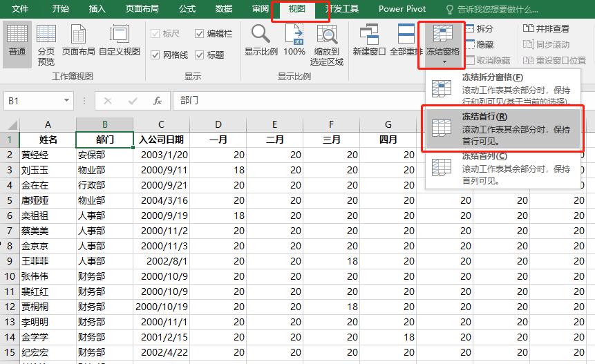This screenshot has height=364, width=595.
Task: Open the Data (数据) tab
Action: (x=223, y=9)
